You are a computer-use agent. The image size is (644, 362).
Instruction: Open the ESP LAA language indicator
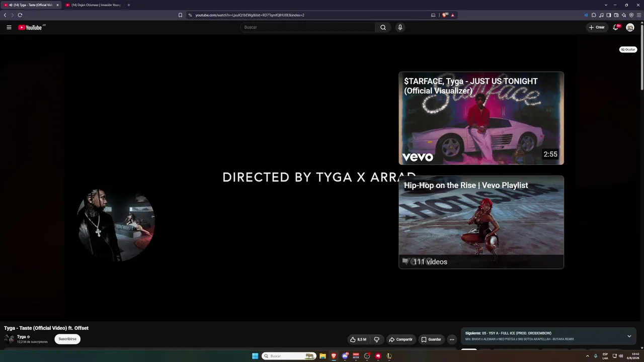(605, 356)
